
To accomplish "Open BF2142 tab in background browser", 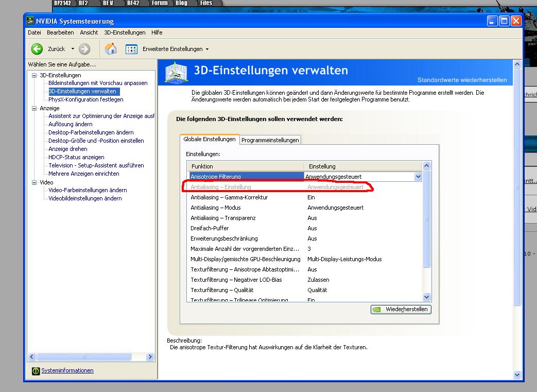I will (x=62, y=3).
